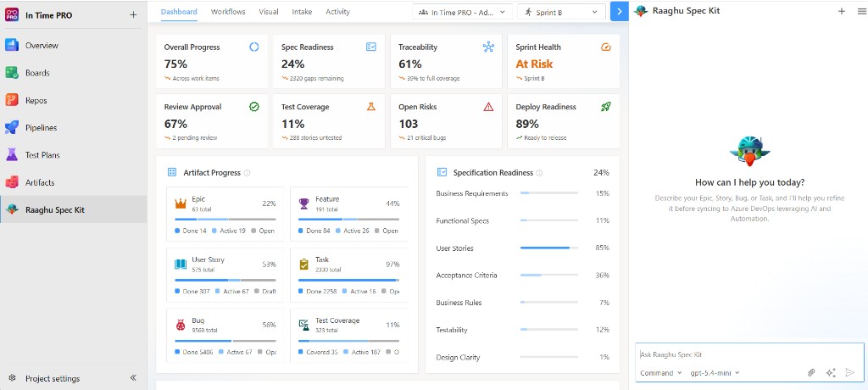Click the Review Approval checkmark icon
Image resolution: width=868 pixels, height=390 pixels.
tap(254, 106)
